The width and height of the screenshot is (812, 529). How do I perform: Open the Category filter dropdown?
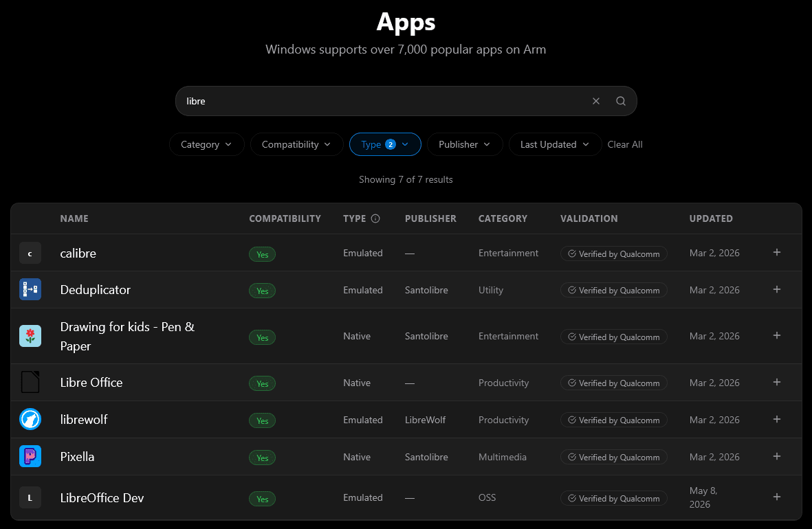tap(207, 144)
